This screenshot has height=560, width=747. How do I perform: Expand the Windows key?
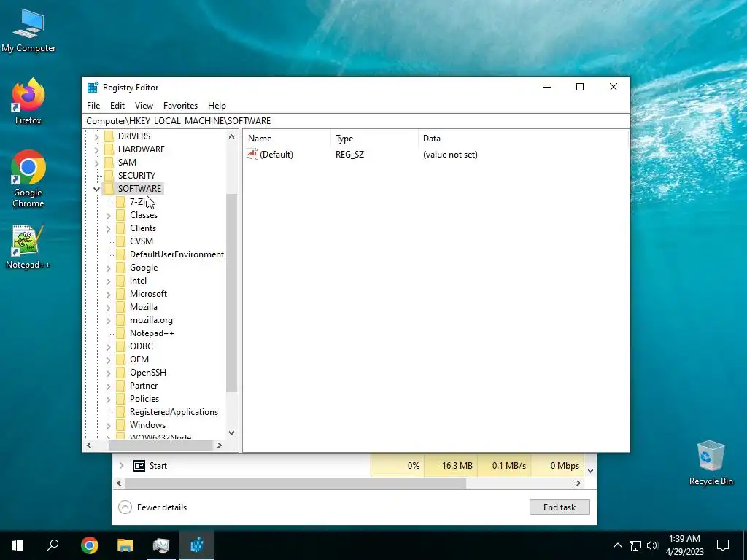(108, 426)
